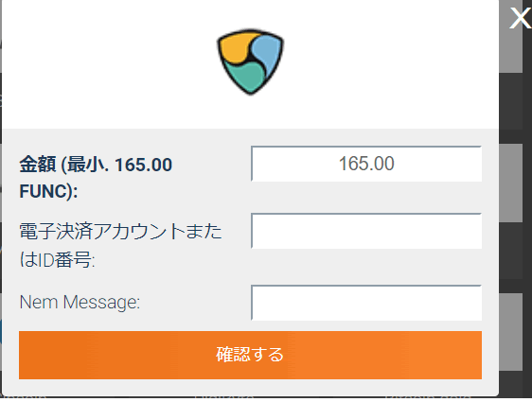This screenshot has width=532, height=402.
Task: Click the 確認する text on the orange button
Action: [250, 355]
